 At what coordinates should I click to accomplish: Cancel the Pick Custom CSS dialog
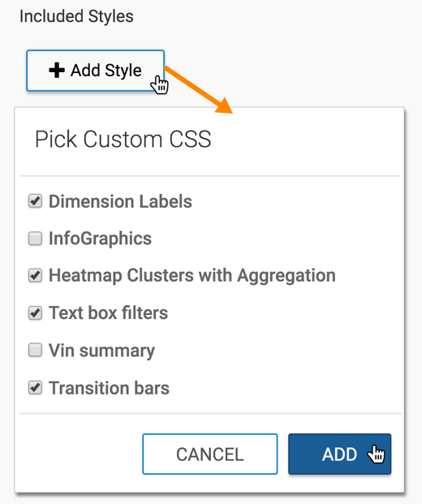(210, 454)
